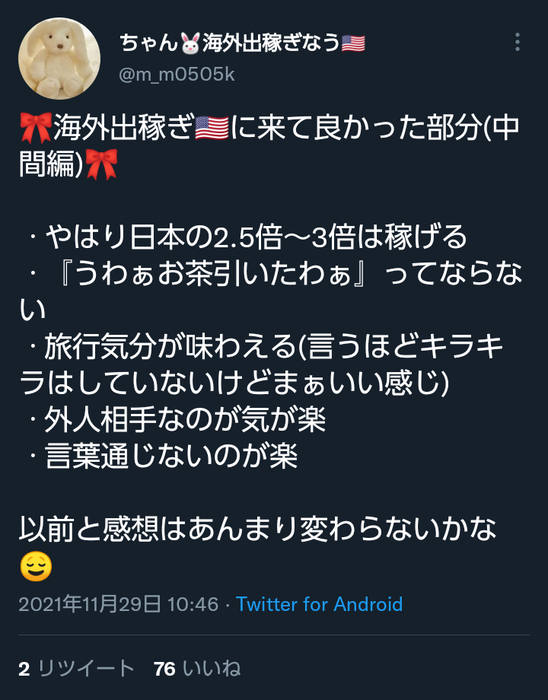The image size is (548, 700).
Task: Click the US flag emoji in display name
Action: pyautogui.click(x=353, y=44)
